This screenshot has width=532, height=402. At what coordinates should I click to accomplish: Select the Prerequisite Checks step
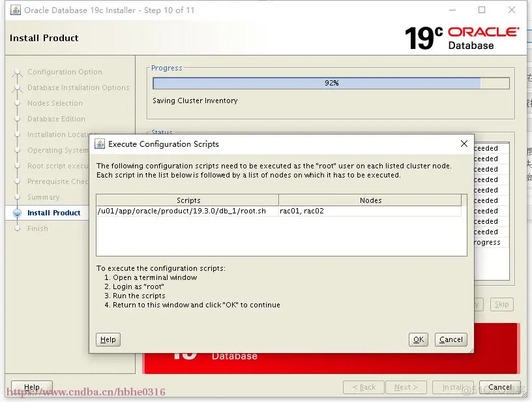(x=58, y=181)
